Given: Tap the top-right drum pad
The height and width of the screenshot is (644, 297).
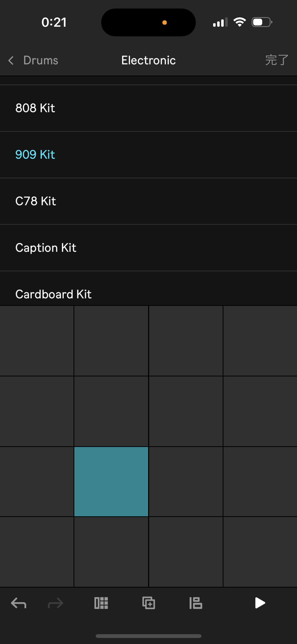Looking at the screenshot, I should point(260,341).
